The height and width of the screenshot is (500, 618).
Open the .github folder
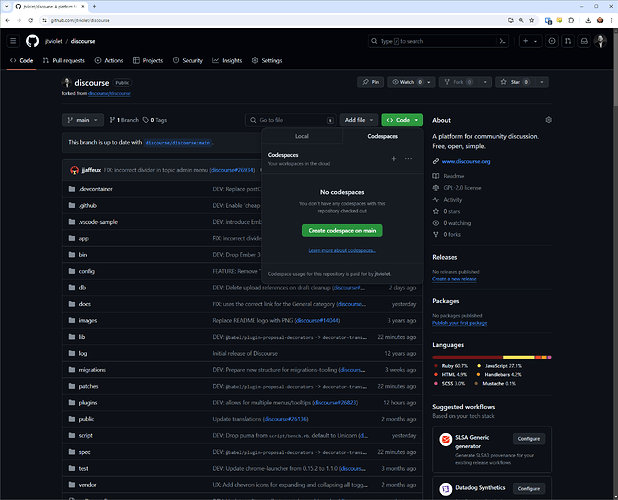tap(87, 206)
